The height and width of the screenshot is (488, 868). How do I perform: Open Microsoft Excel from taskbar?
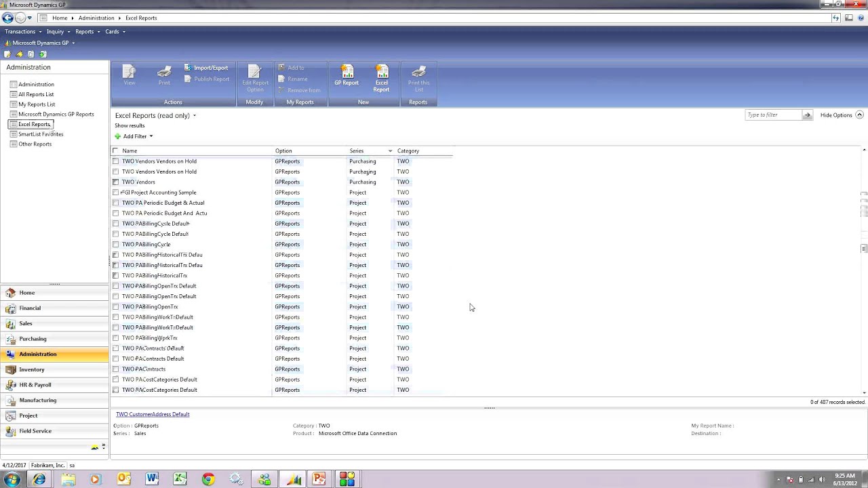point(180,479)
